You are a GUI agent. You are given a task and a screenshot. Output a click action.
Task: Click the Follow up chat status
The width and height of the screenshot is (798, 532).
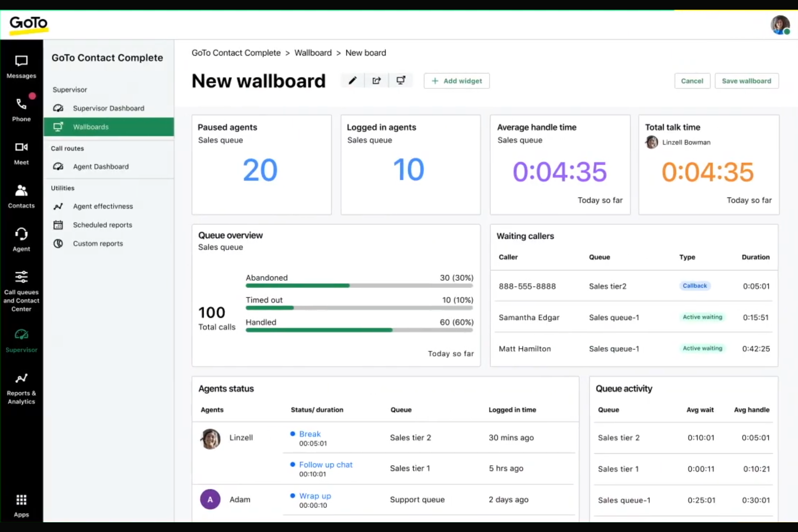pos(326,465)
